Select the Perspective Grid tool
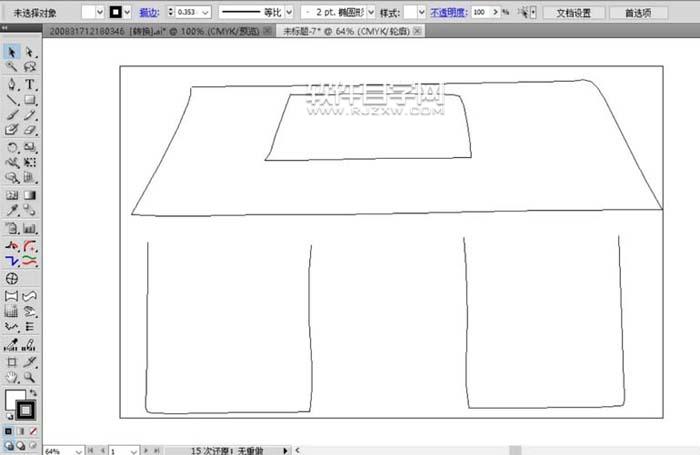 click(x=29, y=178)
